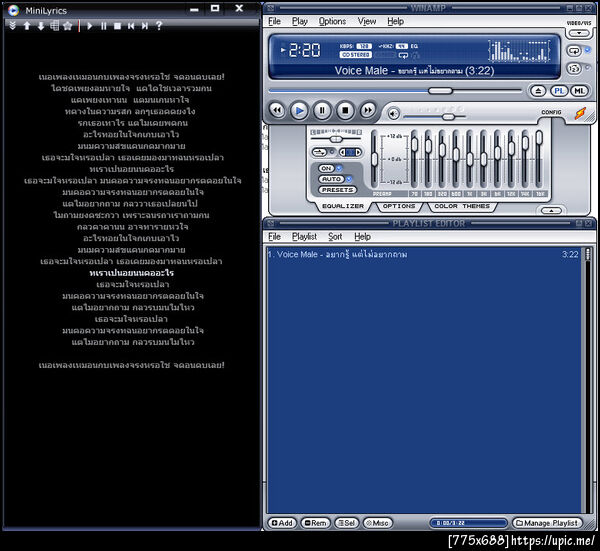This screenshot has height=551, width=600.
Task: Click Playlist Editor vertical scrollbar
Action: coord(588,381)
